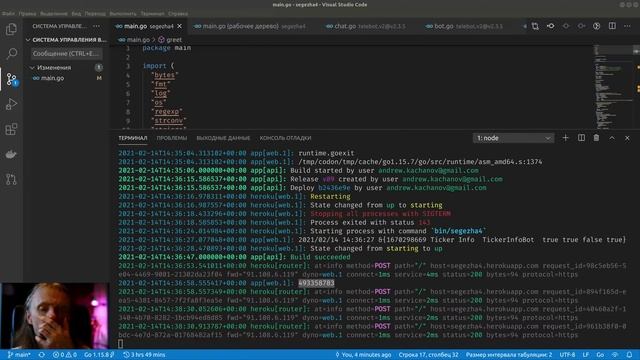Click the "regexp" import line in the editor

pos(167,111)
